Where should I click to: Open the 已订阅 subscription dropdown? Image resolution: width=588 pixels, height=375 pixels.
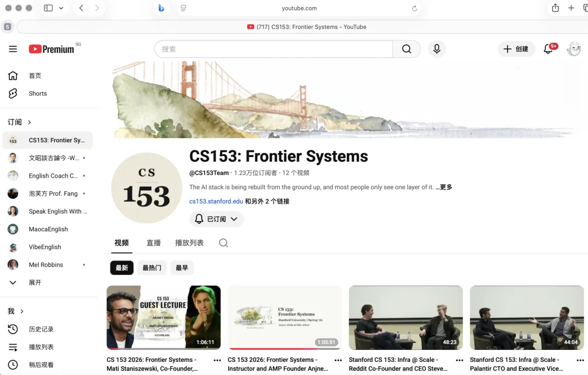[216, 219]
